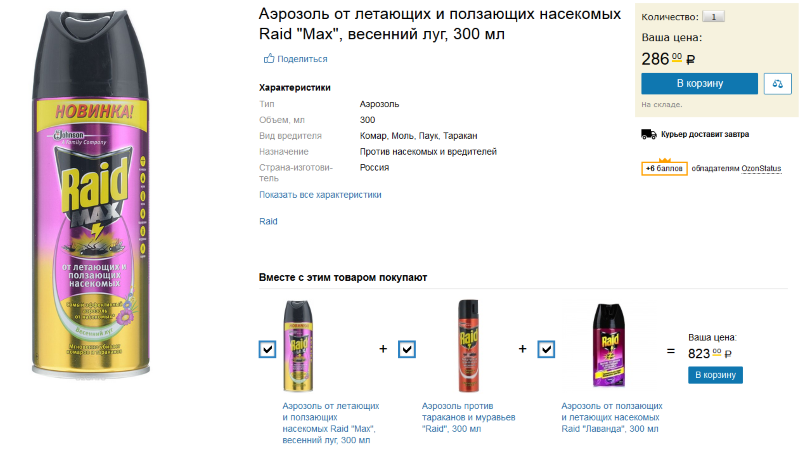
Task: Click the +6 баллов bonus badge
Action: pos(664,168)
